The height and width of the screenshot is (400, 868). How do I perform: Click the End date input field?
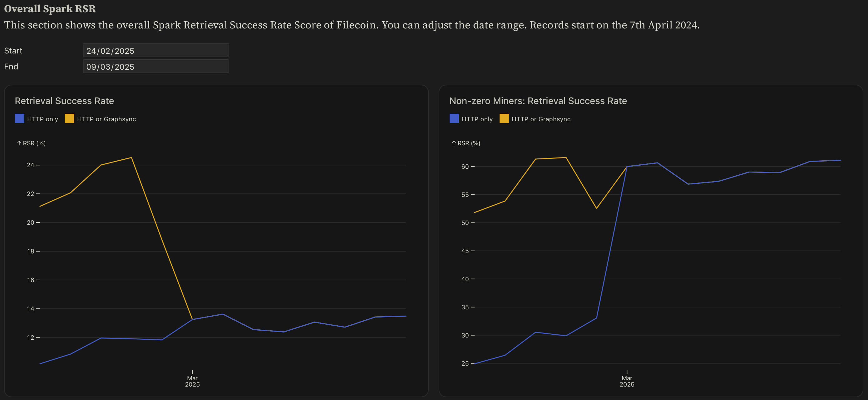coord(155,67)
